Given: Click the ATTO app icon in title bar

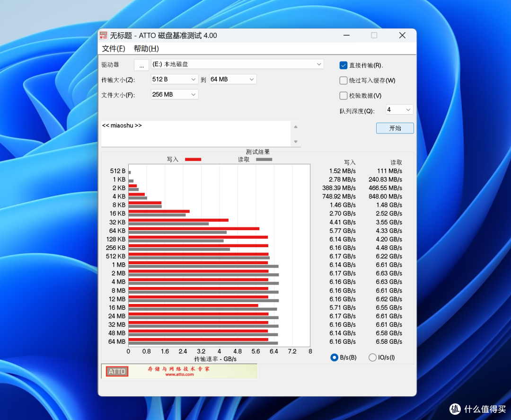Looking at the screenshot, I should (x=103, y=35).
